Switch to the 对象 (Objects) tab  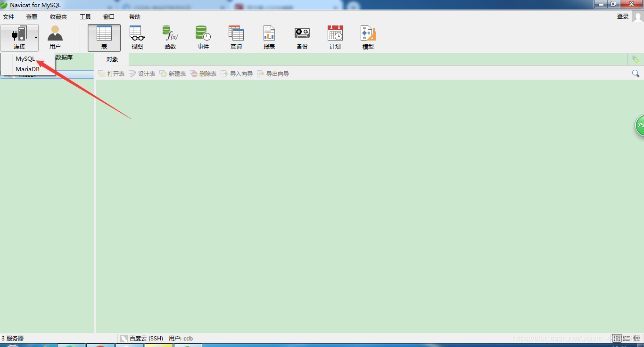pos(112,59)
